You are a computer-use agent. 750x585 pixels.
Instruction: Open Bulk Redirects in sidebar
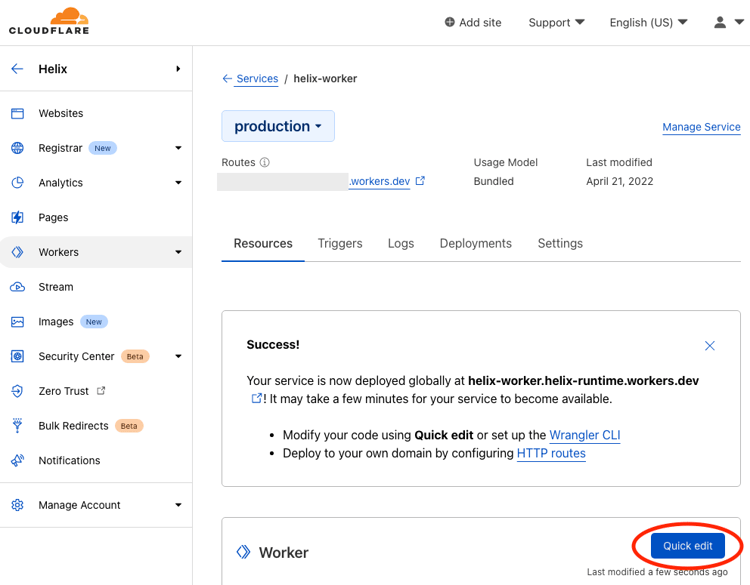click(x=73, y=426)
